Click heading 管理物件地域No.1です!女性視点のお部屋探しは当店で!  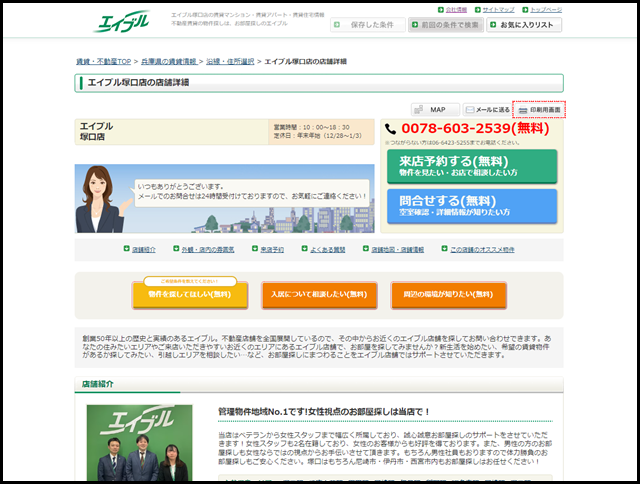(x=324, y=412)
